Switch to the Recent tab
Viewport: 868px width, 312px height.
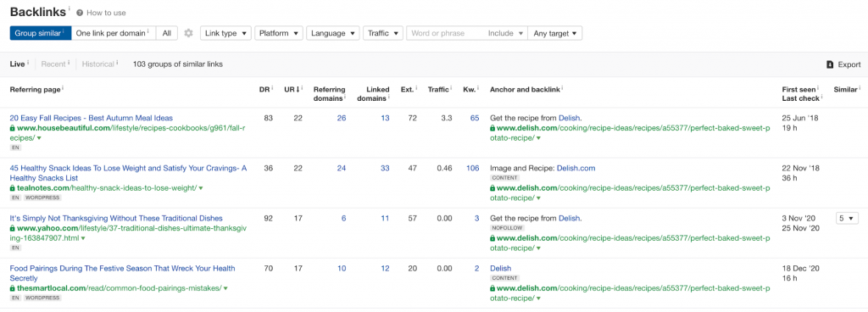(x=53, y=64)
